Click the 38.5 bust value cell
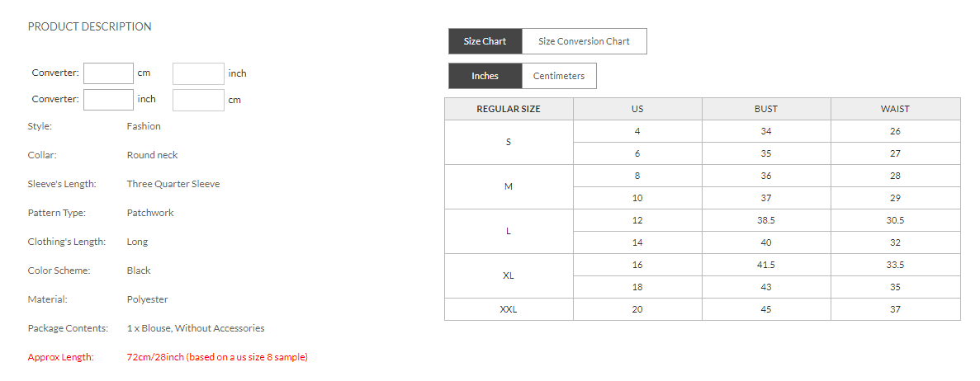Viewport: 980px width, 381px height. (x=766, y=220)
